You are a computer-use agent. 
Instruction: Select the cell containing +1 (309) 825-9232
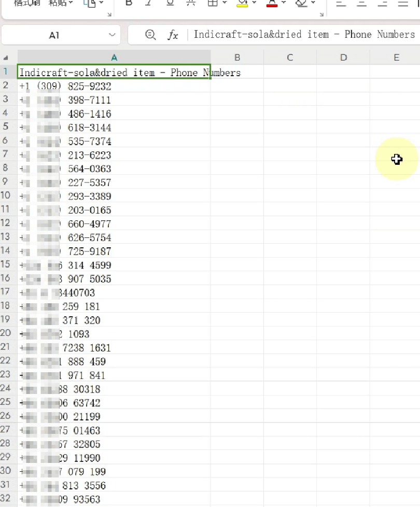[114, 86]
